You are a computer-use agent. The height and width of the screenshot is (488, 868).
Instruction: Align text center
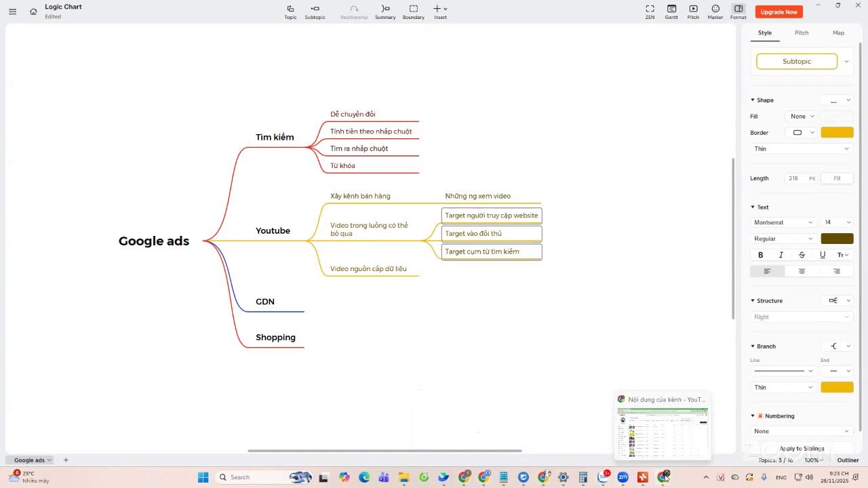[x=802, y=271]
